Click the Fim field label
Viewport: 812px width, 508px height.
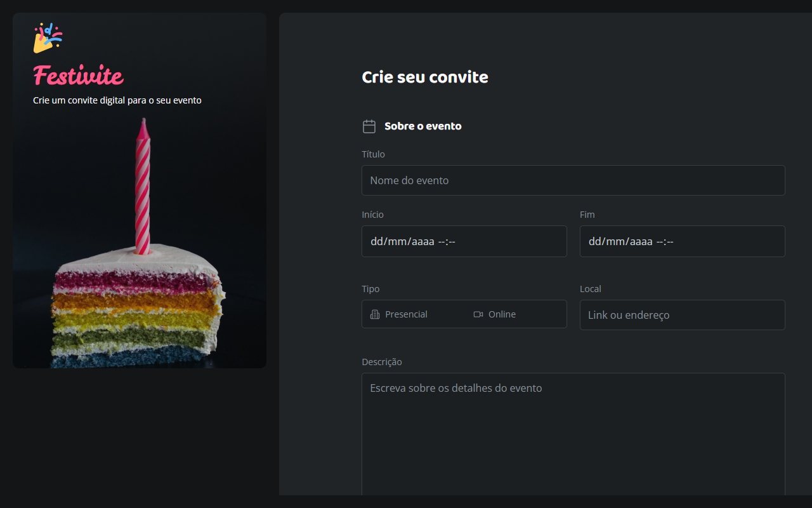587,215
